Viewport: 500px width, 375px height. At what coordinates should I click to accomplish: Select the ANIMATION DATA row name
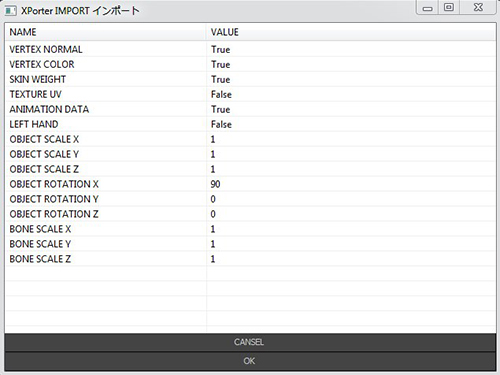coord(49,109)
